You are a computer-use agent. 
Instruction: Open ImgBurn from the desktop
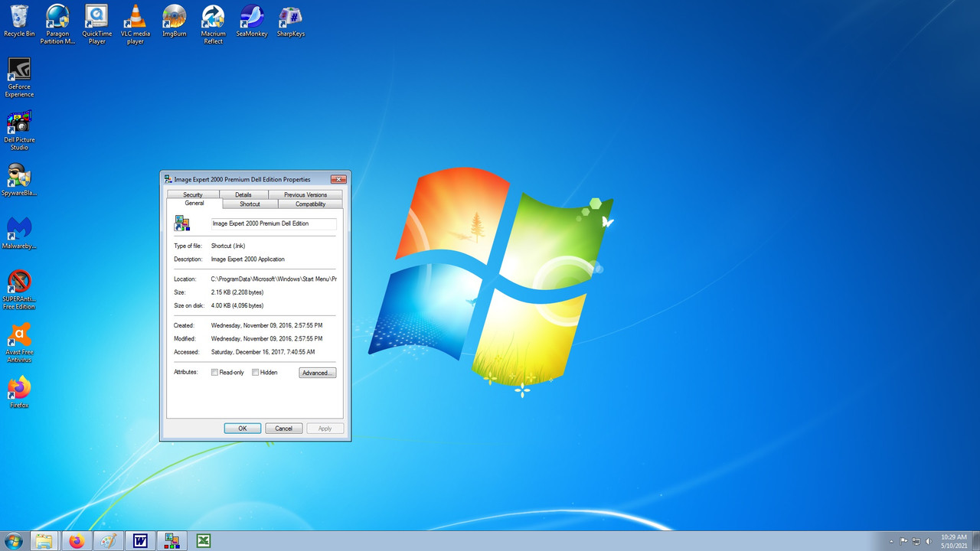(174, 19)
